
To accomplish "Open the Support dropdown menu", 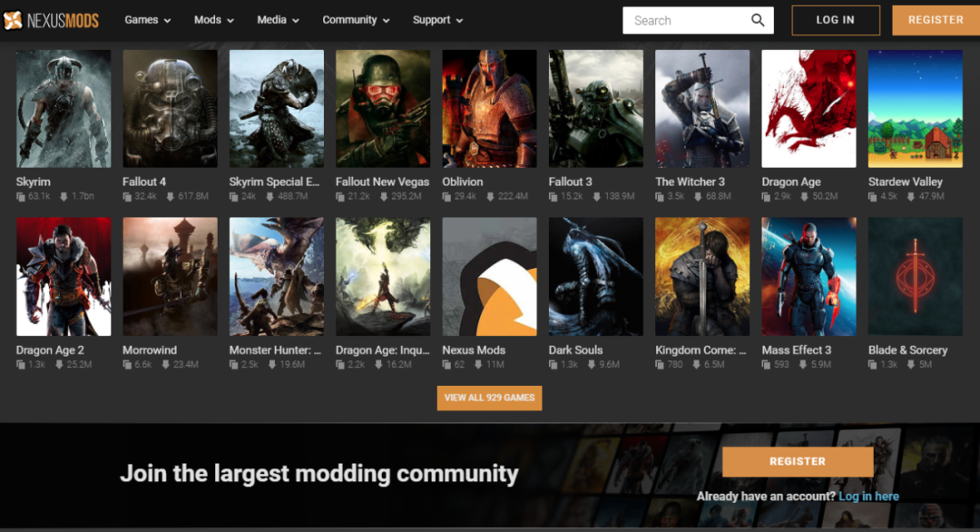I will pos(437,20).
